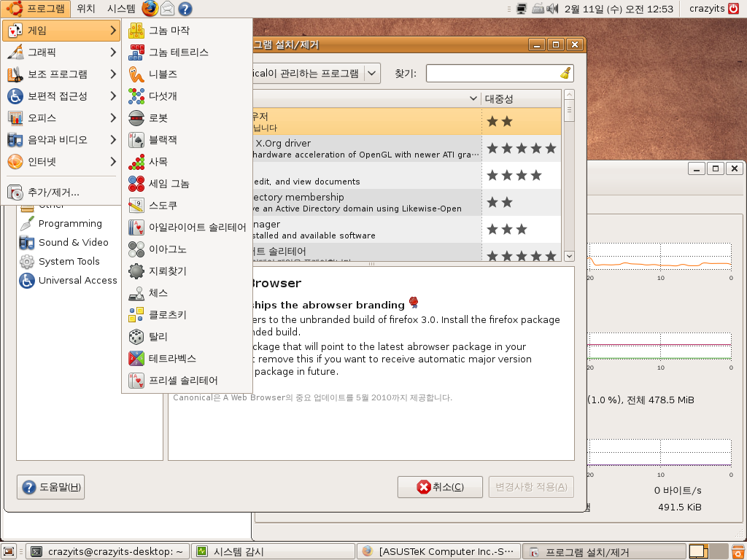Start the 니블즈 worm game

[x=187, y=74]
